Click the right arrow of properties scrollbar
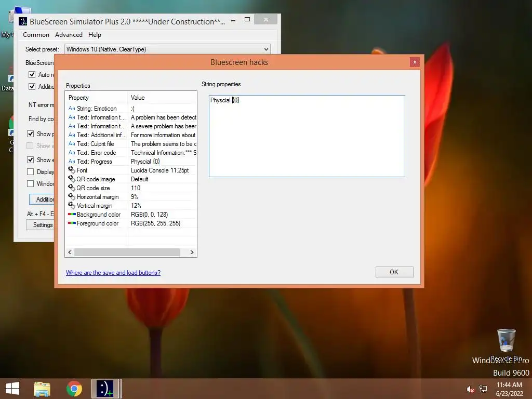 [192, 252]
